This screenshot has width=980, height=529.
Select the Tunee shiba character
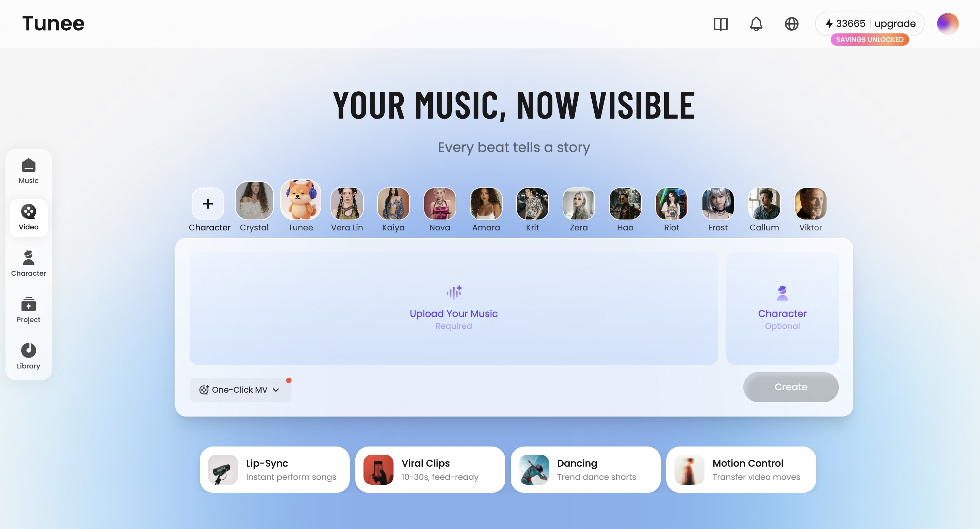[300, 200]
